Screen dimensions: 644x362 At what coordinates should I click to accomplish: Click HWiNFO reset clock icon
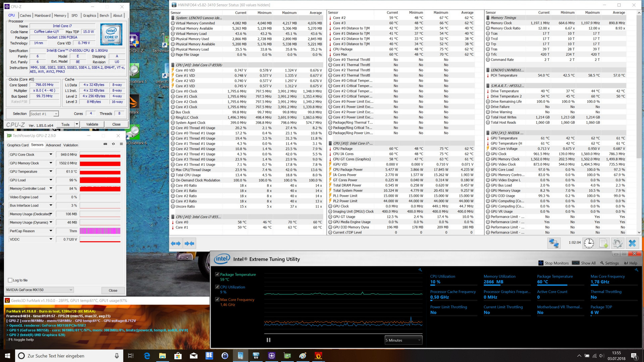point(589,243)
